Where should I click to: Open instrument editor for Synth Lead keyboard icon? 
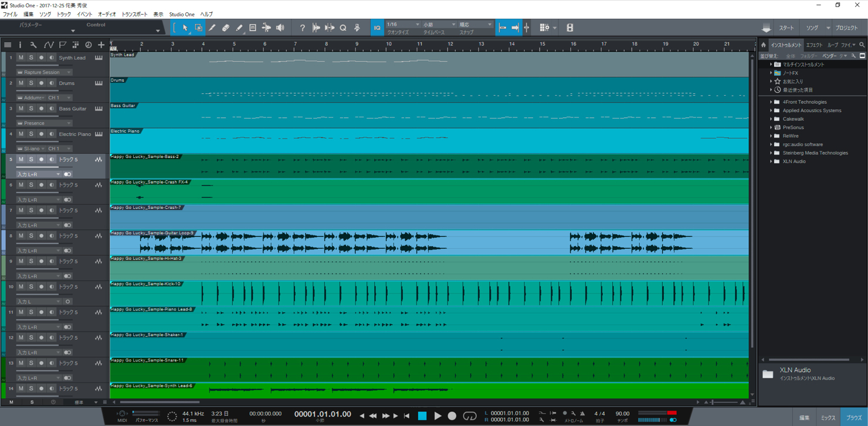pos(99,58)
